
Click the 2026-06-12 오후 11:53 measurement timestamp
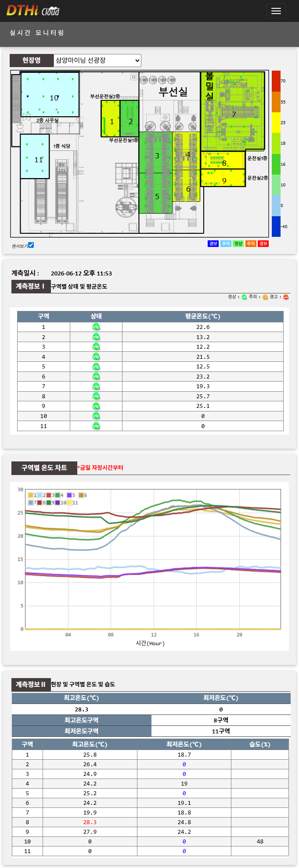click(x=81, y=273)
